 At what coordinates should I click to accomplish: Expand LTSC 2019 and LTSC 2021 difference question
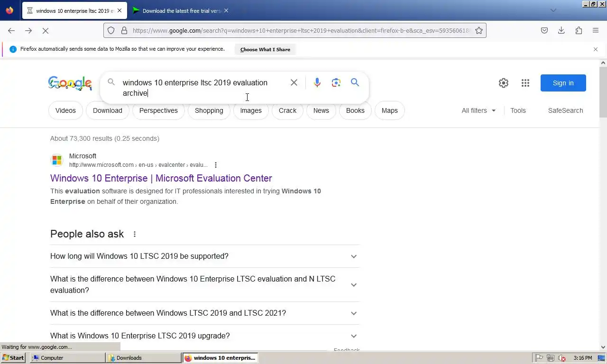205,313
